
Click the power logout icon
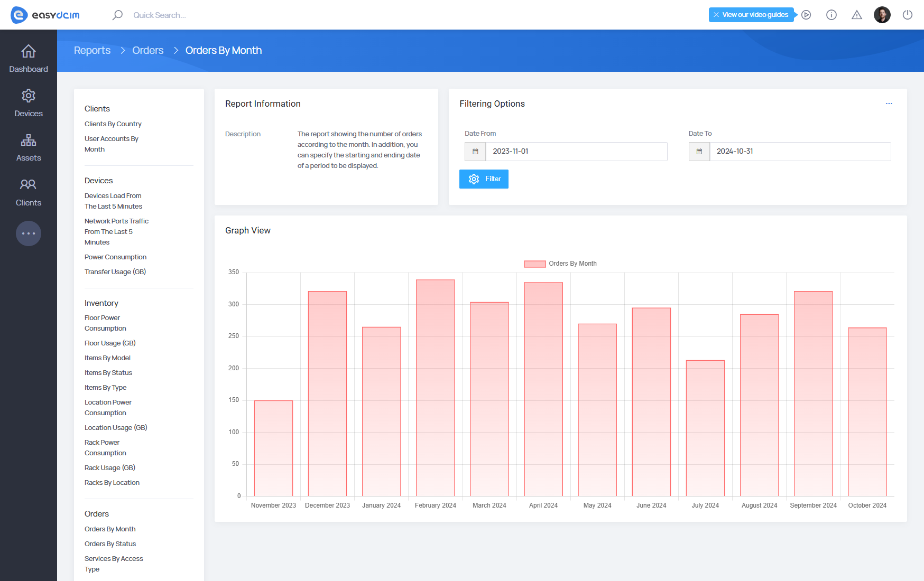(x=907, y=15)
